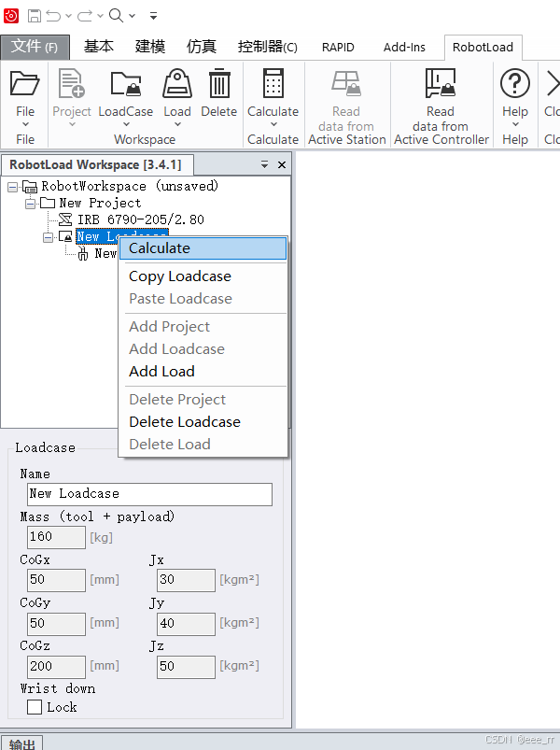Click the load tool icon under loadcase

[x=83, y=253]
